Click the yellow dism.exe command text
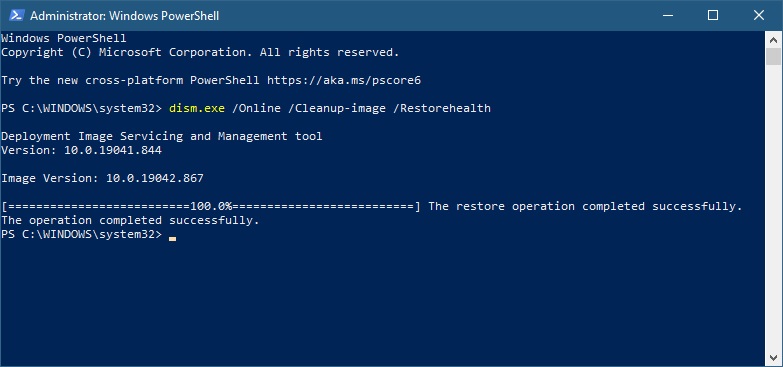Screen dimensions: 783x367 coord(197,108)
